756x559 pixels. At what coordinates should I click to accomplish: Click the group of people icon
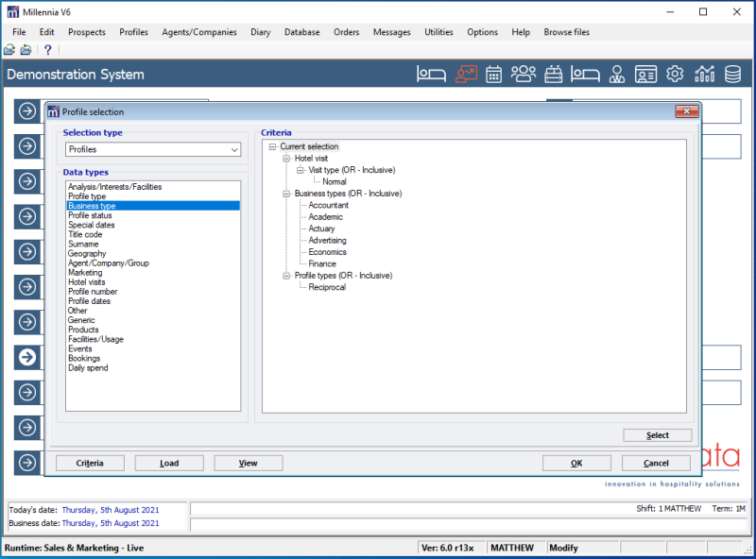tap(523, 75)
